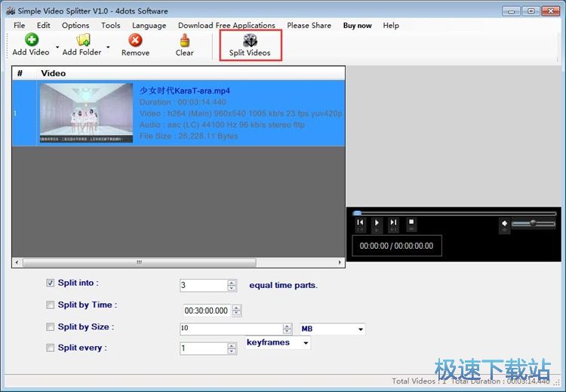Click the Total Duration status text
Viewport: 566px width, 392px height.
click(x=500, y=381)
